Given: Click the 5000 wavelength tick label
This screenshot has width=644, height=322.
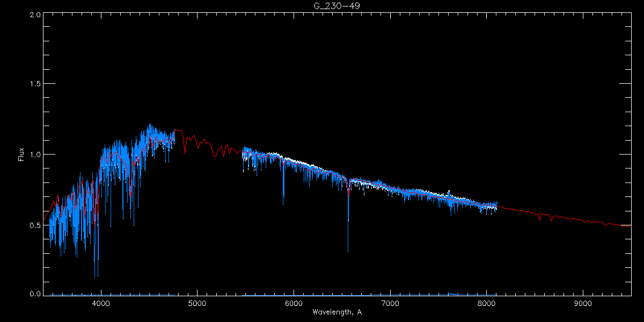Looking at the screenshot, I should 197,303.
